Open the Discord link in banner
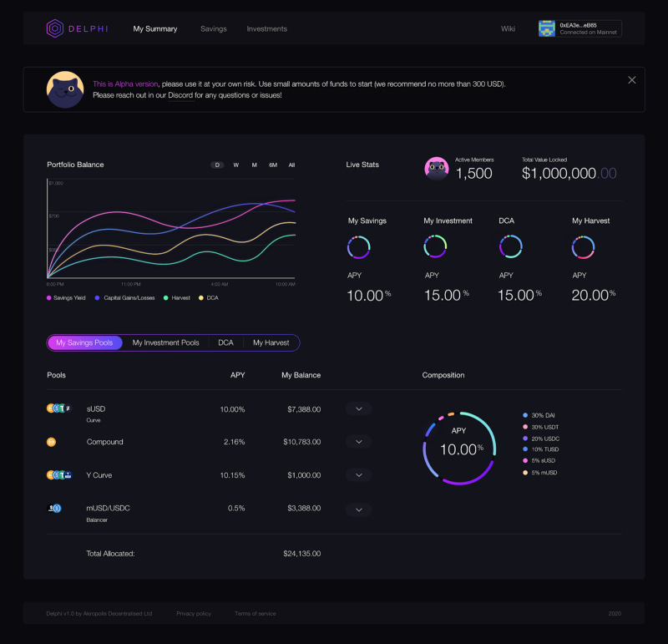 [180, 95]
